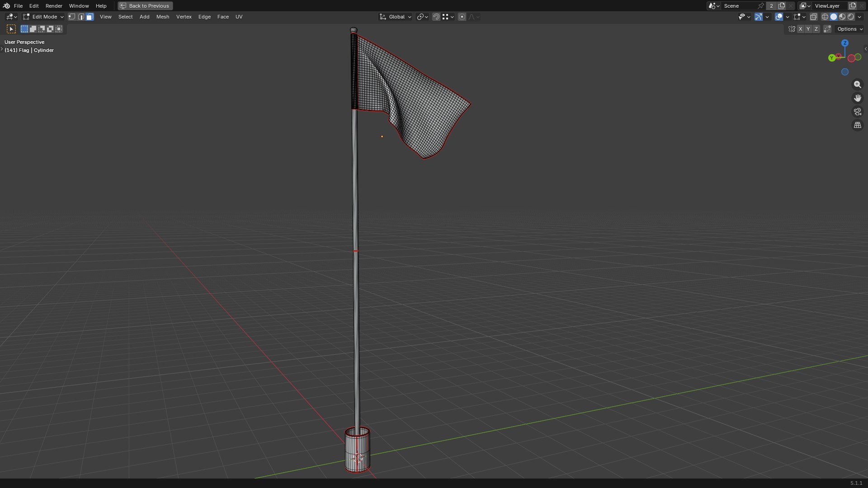
Task: Open the transform pivot point dropdown
Action: [423, 17]
